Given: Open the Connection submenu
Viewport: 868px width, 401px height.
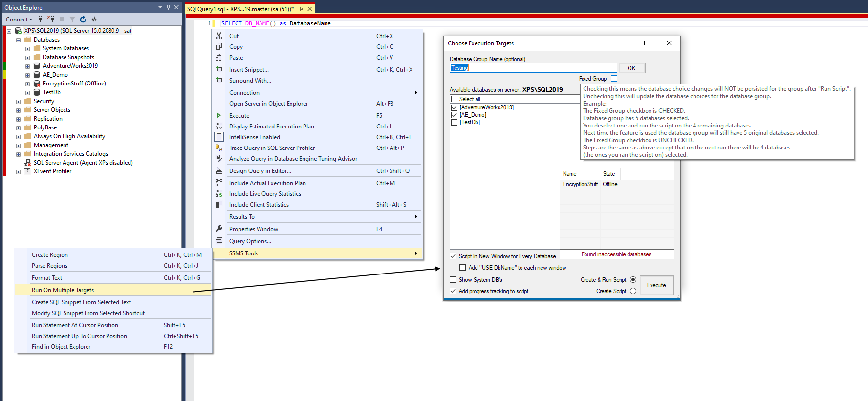Looking at the screenshot, I should (x=317, y=93).
